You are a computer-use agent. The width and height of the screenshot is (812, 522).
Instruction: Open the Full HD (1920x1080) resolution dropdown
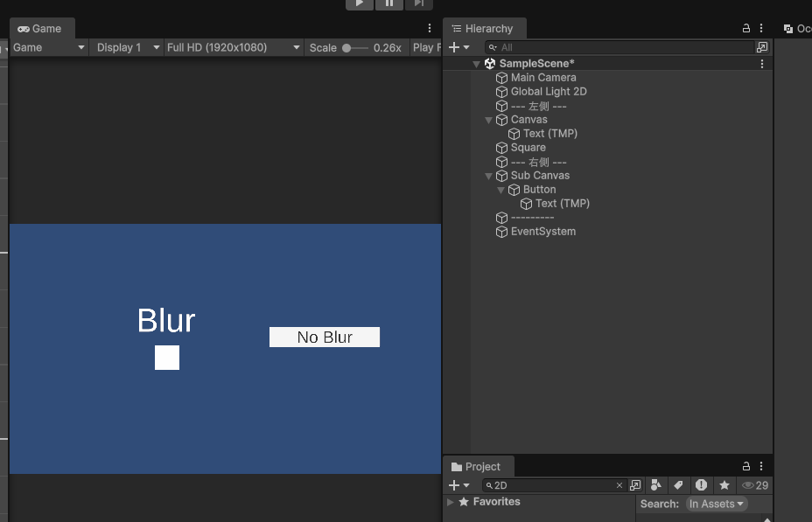pos(233,47)
